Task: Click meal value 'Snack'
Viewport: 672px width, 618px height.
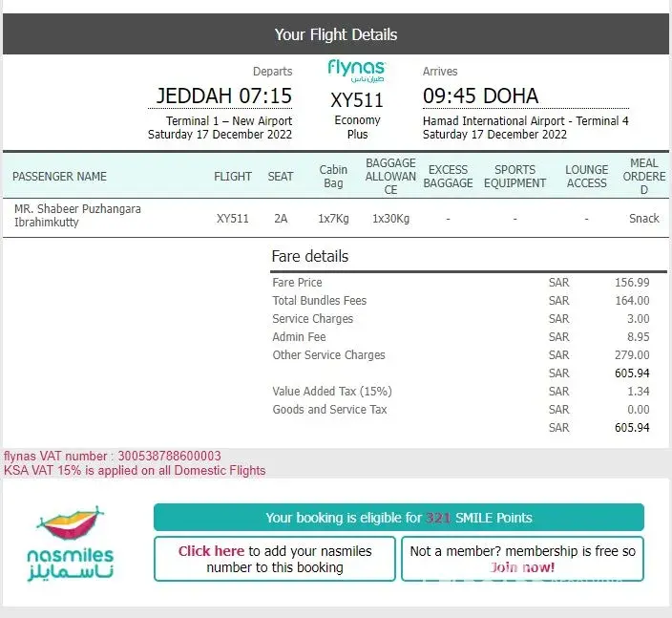Action: point(644,219)
